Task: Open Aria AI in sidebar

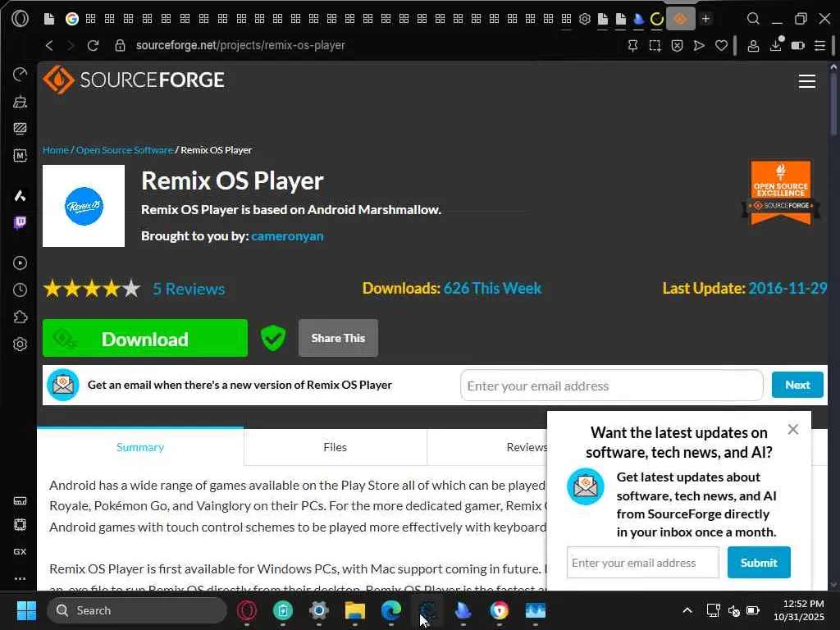Action: [20, 195]
